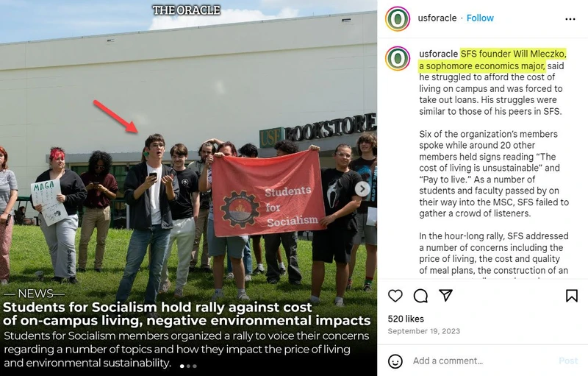Open the emoji picker smiley icon
Image resolution: width=588 pixels, height=376 pixels.
pyautogui.click(x=395, y=361)
